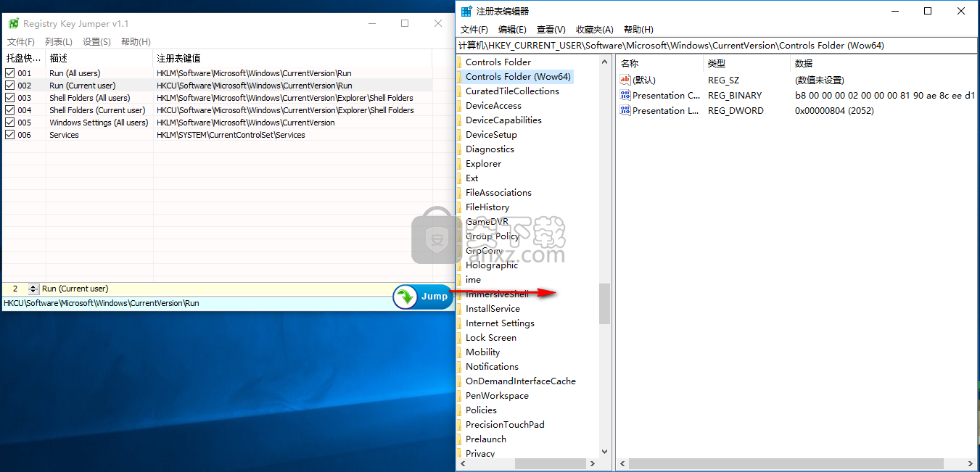Screen dimensions: 980x472
Task: Select Internet Settings key
Action: click(500, 323)
